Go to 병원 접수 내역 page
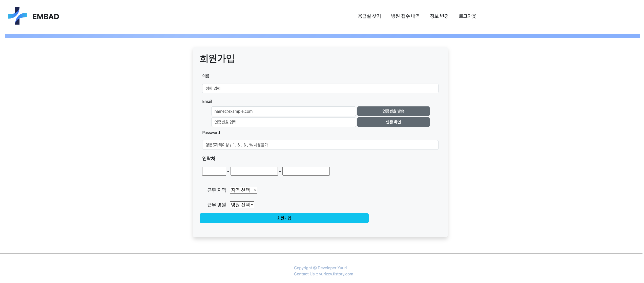The width and height of the screenshot is (644, 283). 405,16
